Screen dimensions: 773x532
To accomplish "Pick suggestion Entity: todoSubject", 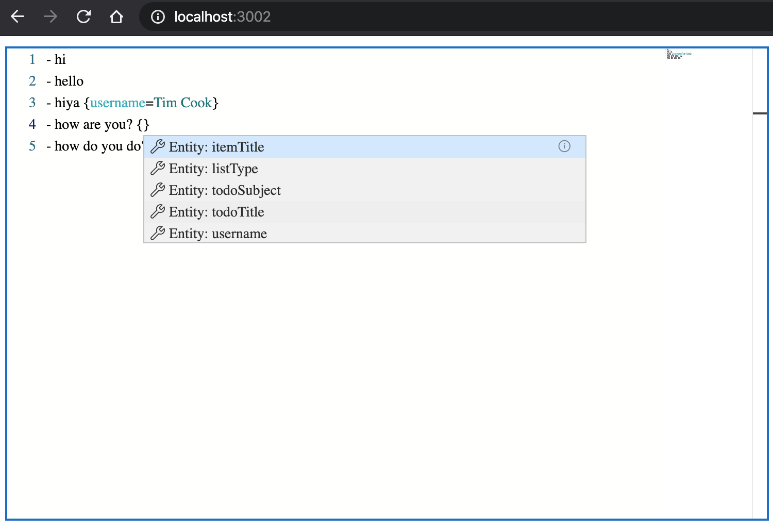I will click(x=365, y=190).
